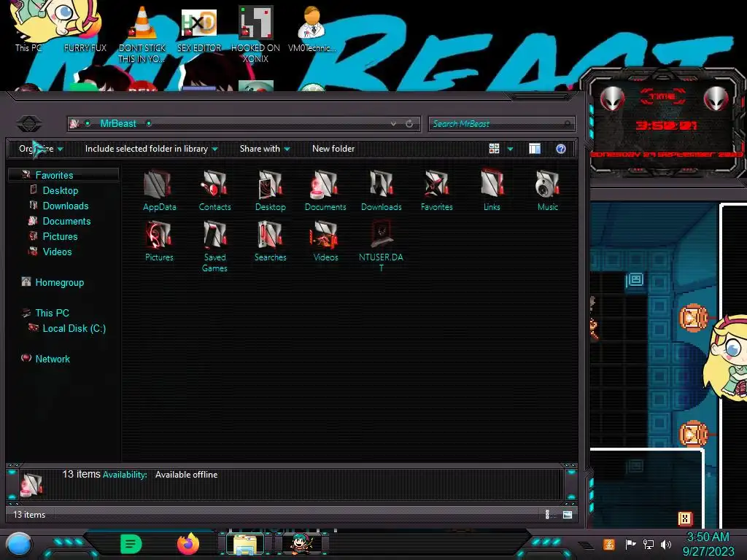747x560 pixels.
Task: Open the network tray icon
Action: [x=648, y=544]
